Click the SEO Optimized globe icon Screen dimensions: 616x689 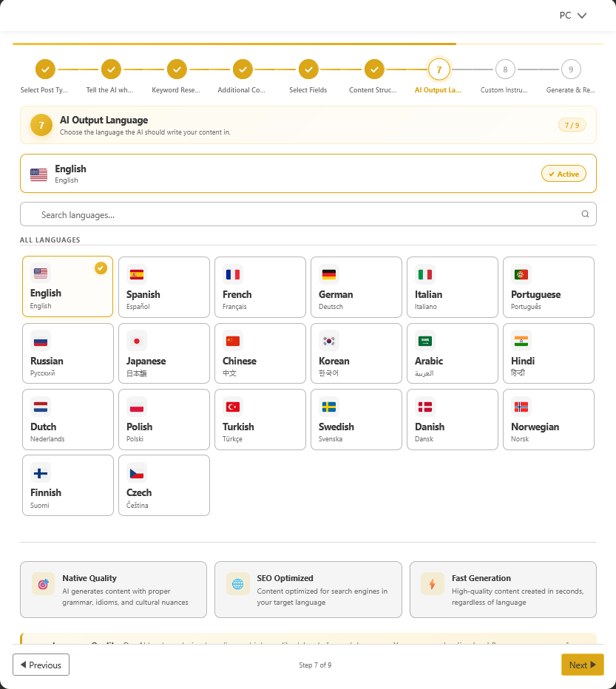(237, 583)
